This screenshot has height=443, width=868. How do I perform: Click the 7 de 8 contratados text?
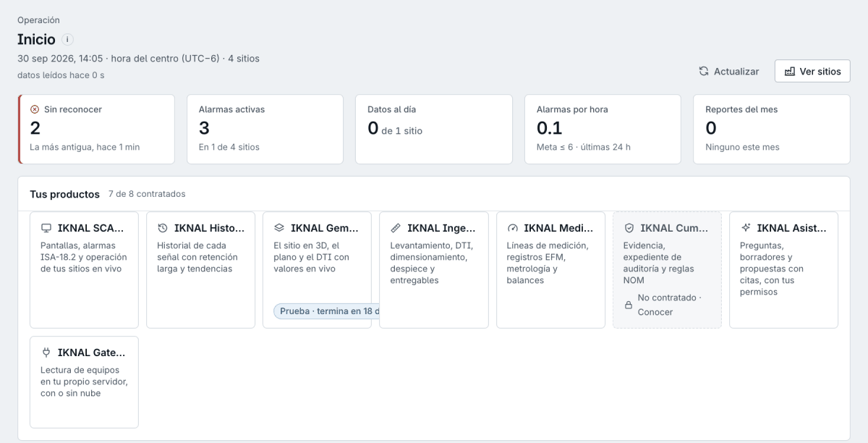click(x=147, y=194)
